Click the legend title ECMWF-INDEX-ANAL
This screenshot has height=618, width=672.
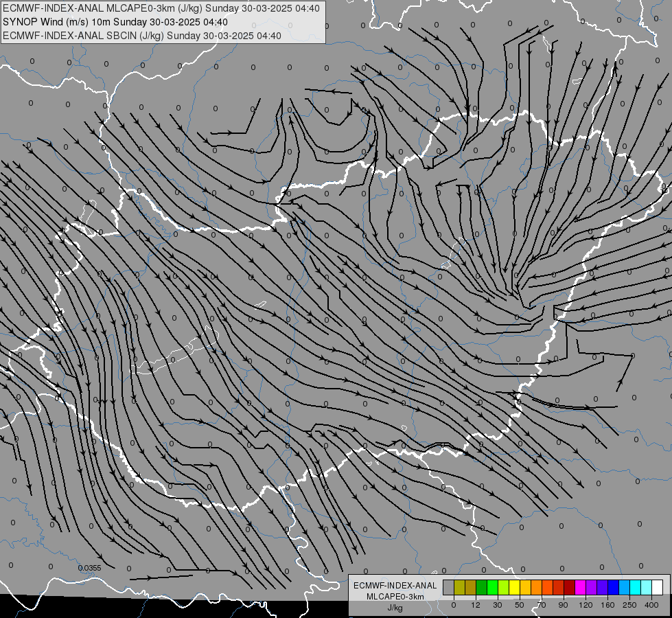pyautogui.click(x=395, y=586)
